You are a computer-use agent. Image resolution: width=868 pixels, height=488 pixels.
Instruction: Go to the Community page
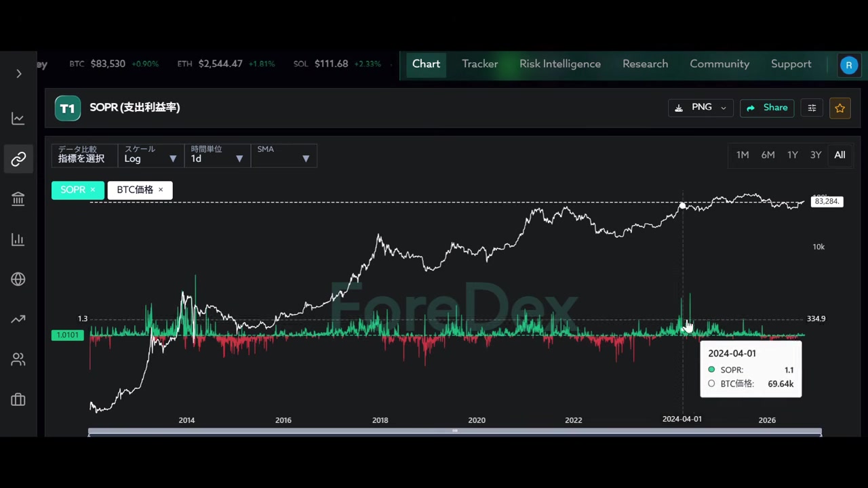coord(719,64)
